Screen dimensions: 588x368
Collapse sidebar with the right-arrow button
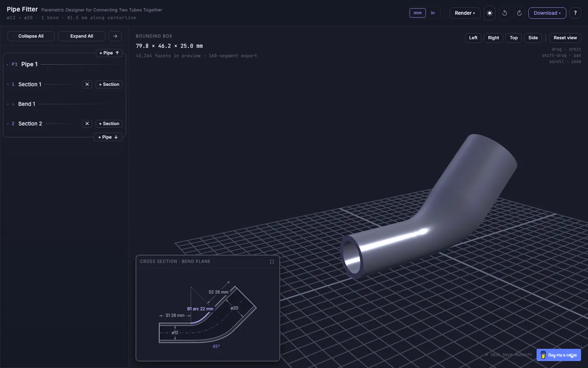pos(115,36)
